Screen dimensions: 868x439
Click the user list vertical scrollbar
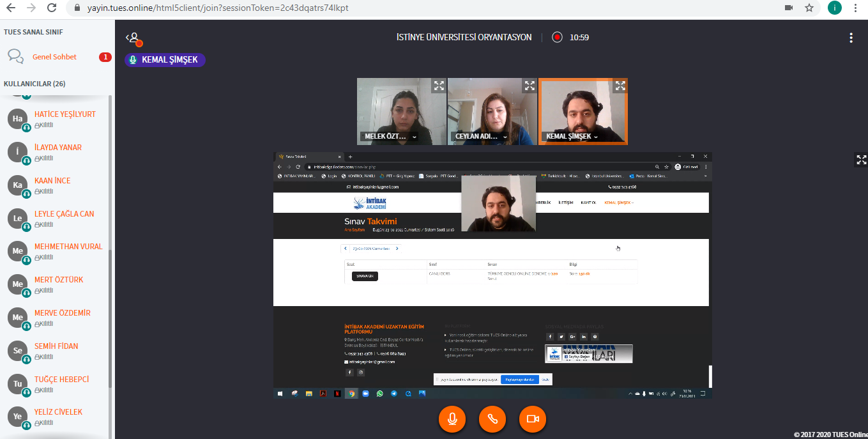110,256
